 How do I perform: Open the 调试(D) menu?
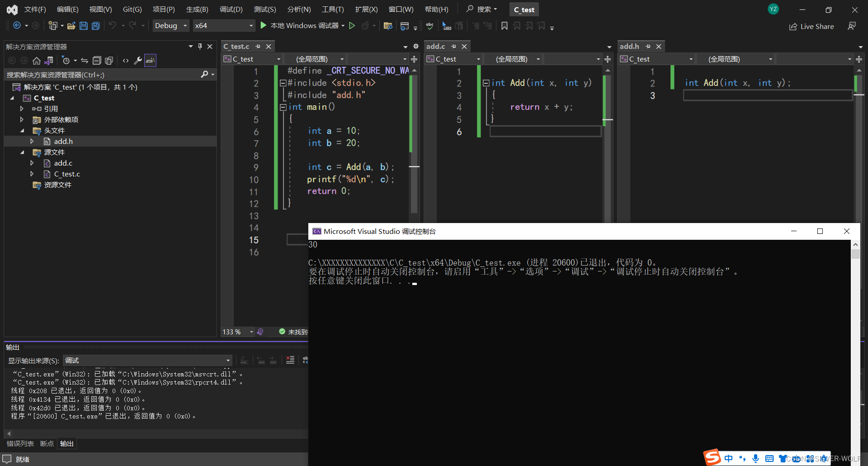231,9
